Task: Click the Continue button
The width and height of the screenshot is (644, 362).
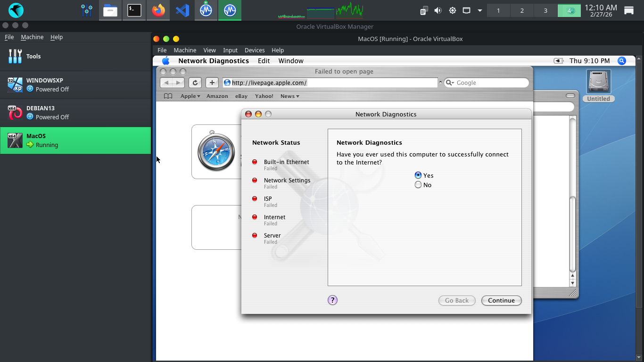Action: point(501,300)
